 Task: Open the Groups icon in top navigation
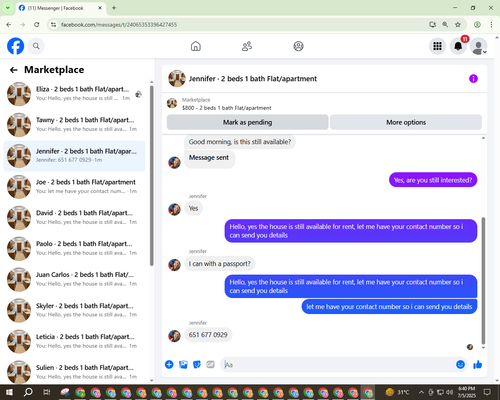pyautogui.click(x=298, y=46)
